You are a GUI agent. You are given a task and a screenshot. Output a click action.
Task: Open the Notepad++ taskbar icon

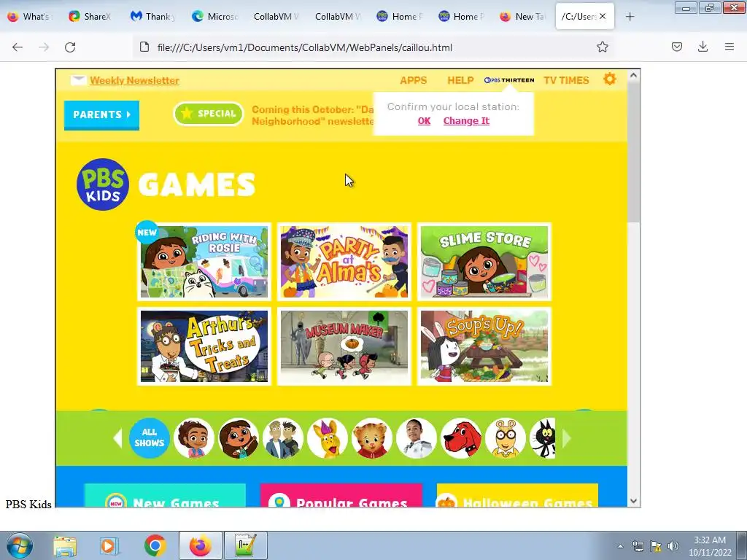click(x=246, y=545)
